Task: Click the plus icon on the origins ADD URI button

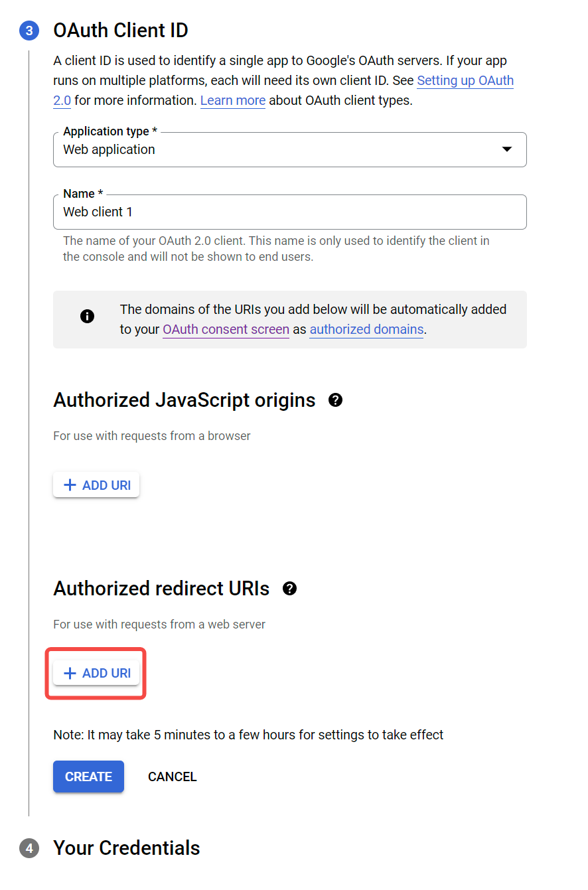Action: click(70, 484)
